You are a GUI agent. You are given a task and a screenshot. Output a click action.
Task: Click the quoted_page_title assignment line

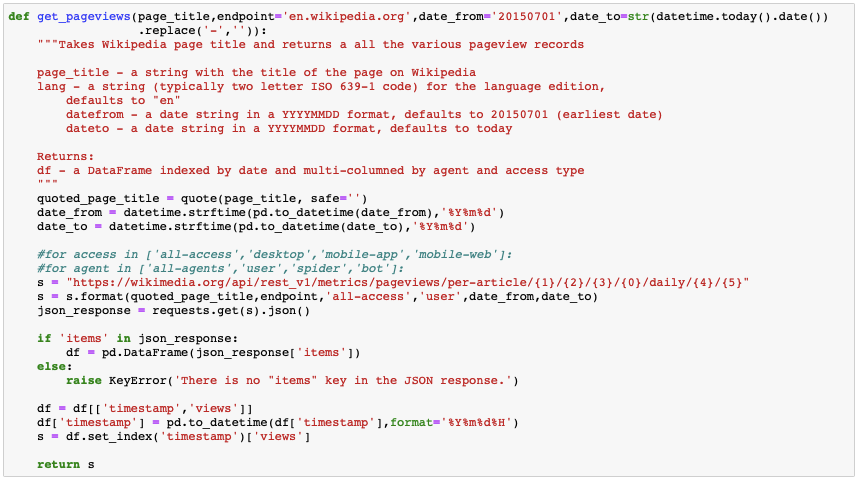point(202,198)
